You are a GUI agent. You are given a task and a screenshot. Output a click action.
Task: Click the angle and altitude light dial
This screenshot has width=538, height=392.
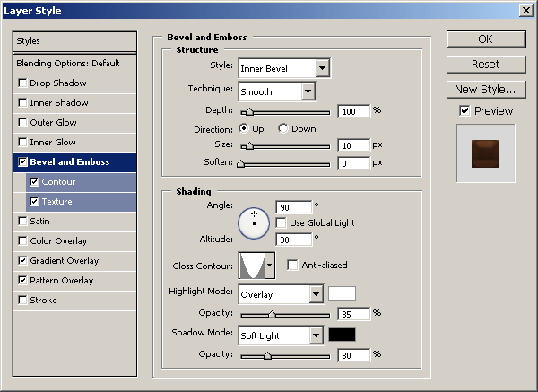[x=254, y=223]
